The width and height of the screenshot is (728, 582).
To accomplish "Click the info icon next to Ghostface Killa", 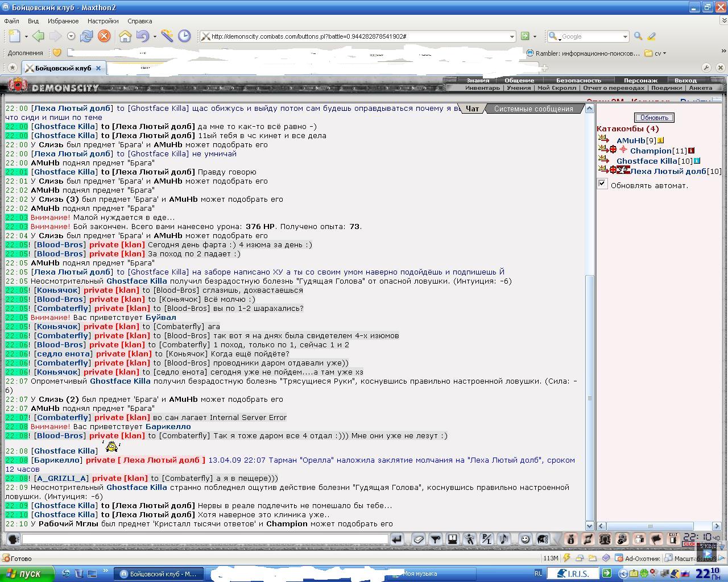I will click(x=697, y=161).
